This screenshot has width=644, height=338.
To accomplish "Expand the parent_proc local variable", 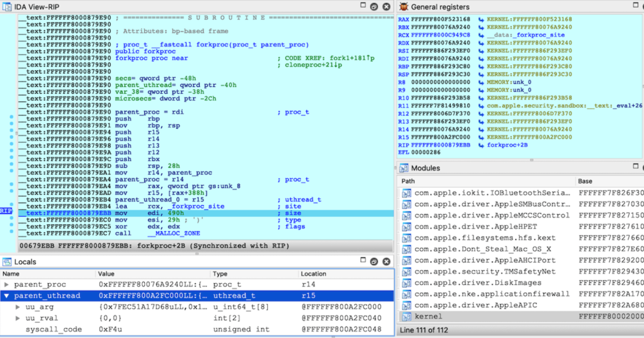I will [x=7, y=285].
